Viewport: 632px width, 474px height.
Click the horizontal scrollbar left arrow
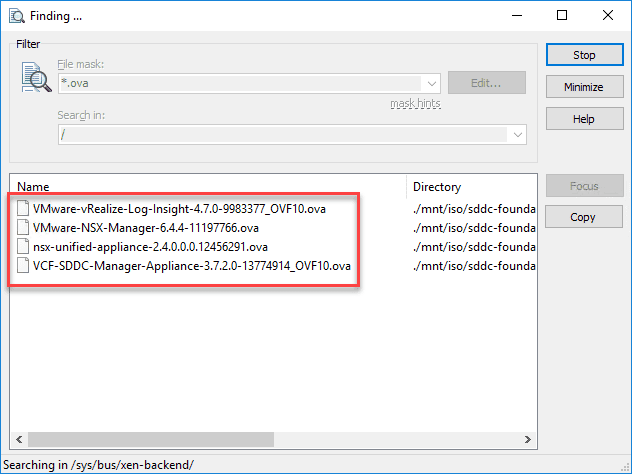tap(19, 439)
